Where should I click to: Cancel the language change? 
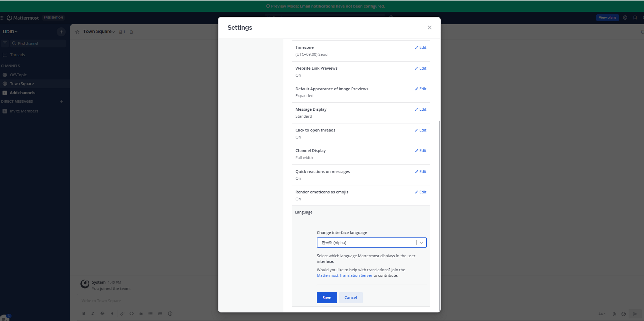[x=350, y=298]
